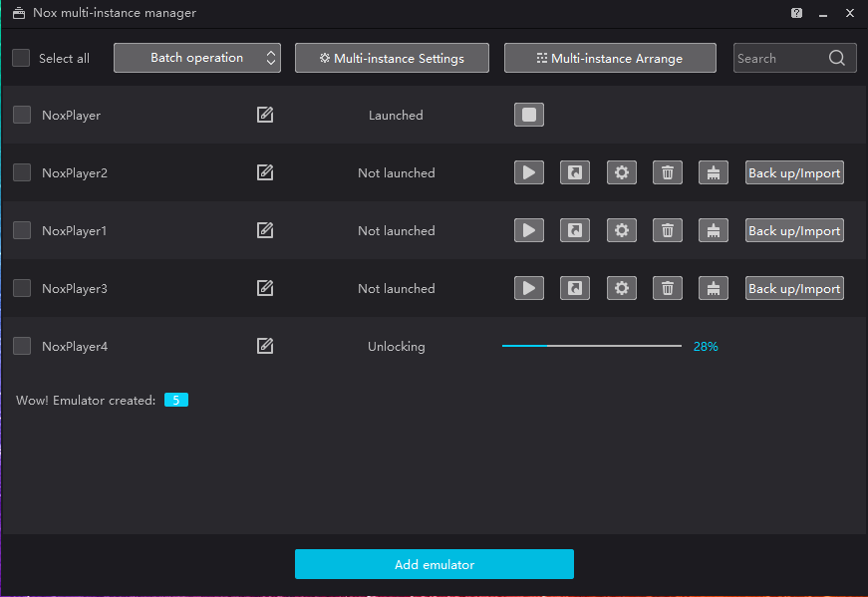Expand the Batch operation dropdown
This screenshot has height=597, width=868.
coord(197,58)
